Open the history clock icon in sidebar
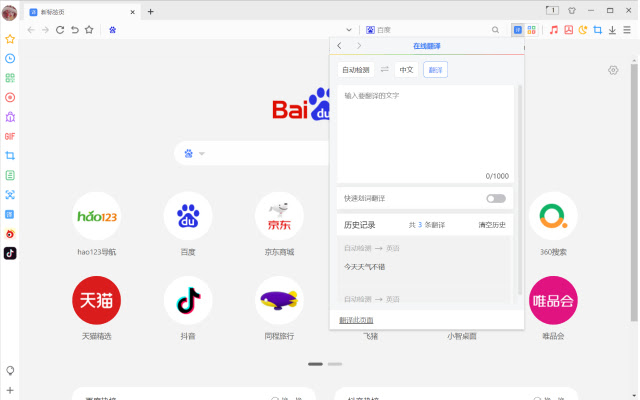The image size is (640, 400). [x=10, y=58]
